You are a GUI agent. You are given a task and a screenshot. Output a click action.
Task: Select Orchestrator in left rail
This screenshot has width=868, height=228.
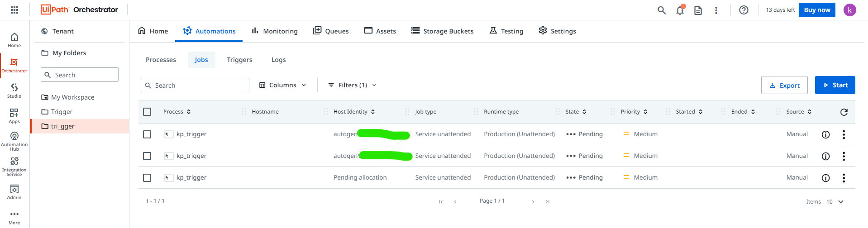click(x=14, y=66)
